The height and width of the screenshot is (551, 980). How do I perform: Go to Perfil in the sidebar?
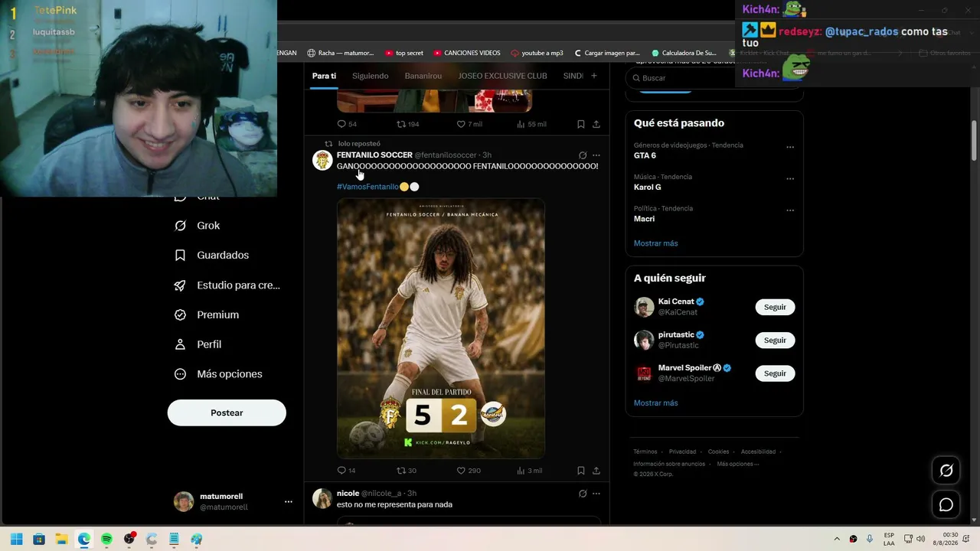[198, 344]
